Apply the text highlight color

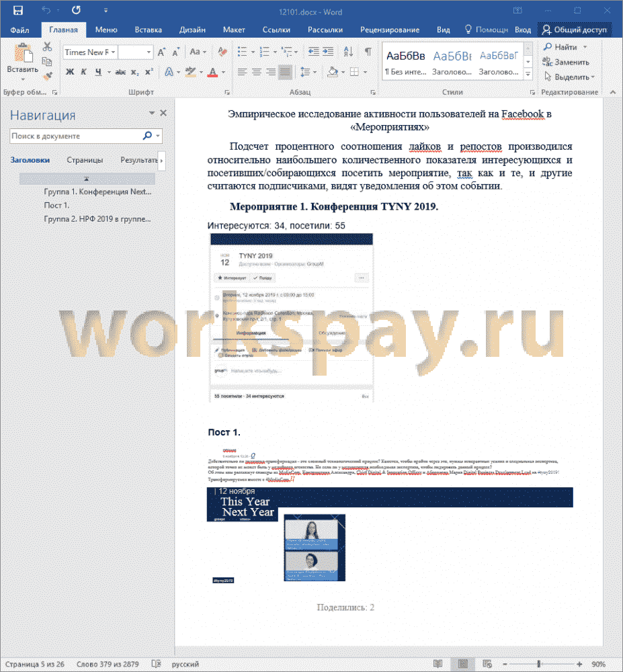190,72
